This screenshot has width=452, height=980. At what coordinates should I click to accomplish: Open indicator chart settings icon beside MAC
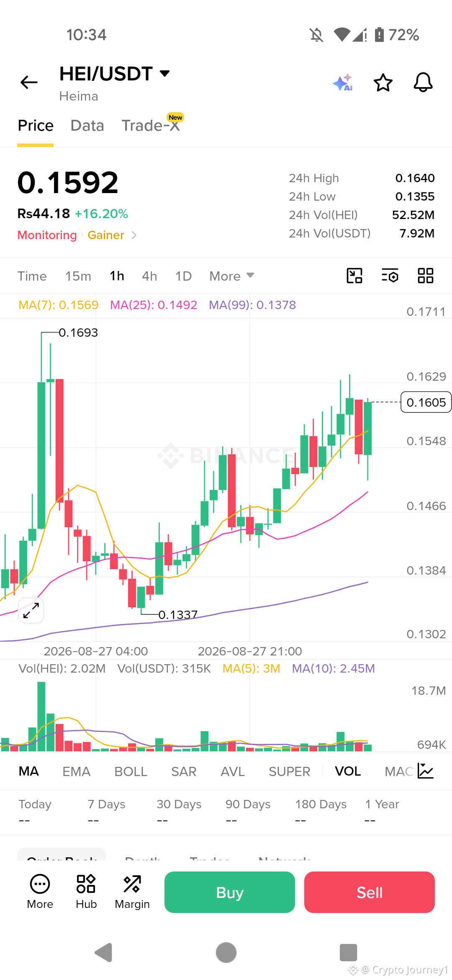click(426, 771)
